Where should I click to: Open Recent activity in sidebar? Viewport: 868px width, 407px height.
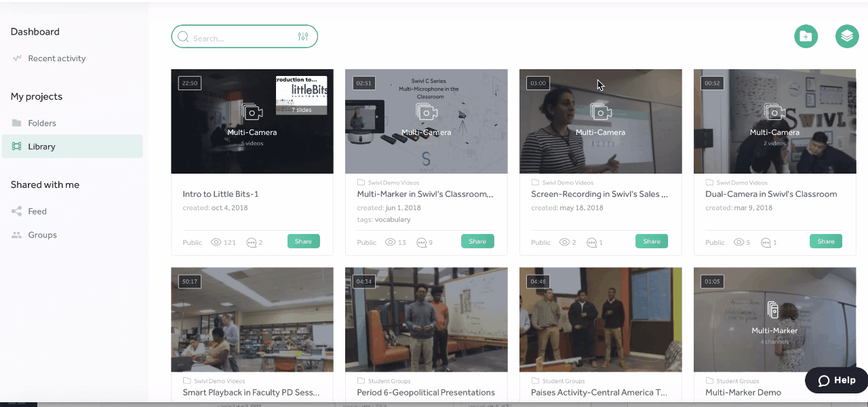[57, 58]
